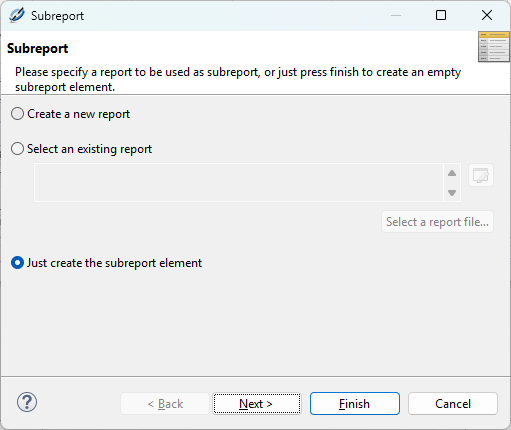This screenshot has width=511, height=430.
Task: Click the scrollbar track between the arrows
Action: coord(452,183)
